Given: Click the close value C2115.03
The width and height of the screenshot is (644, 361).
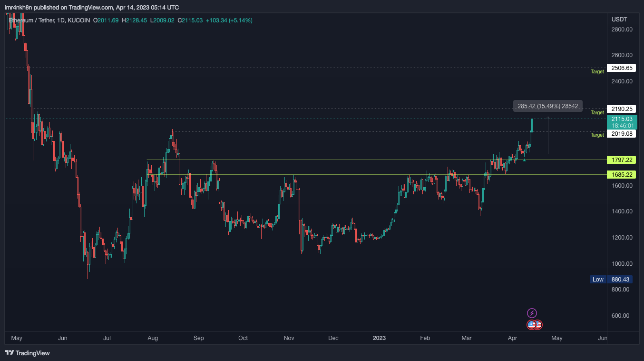Looking at the screenshot, I should point(190,20).
